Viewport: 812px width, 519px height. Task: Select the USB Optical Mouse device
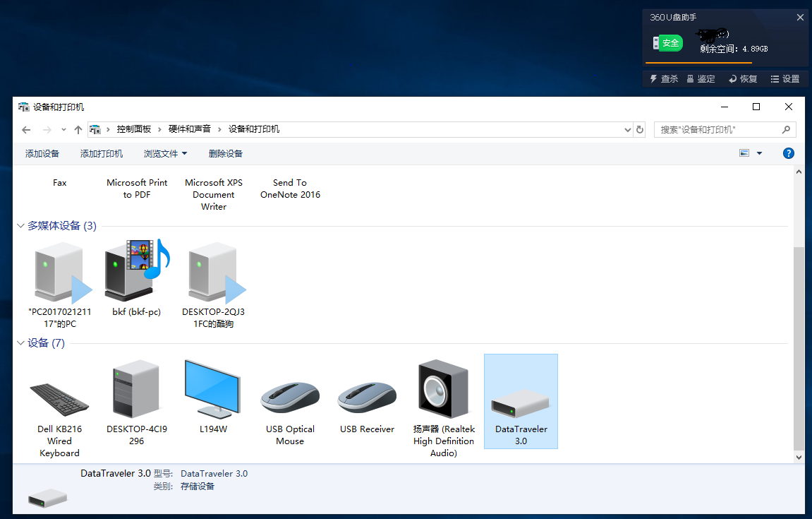click(x=290, y=402)
